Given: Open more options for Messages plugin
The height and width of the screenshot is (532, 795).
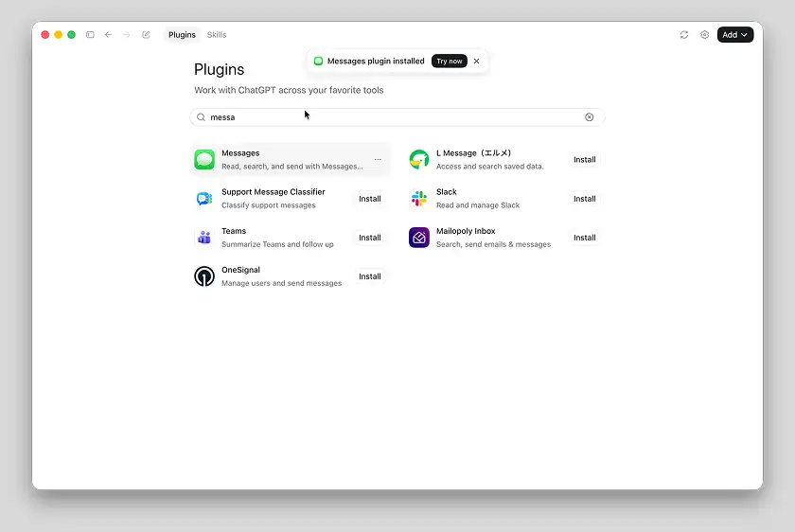Looking at the screenshot, I should point(378,159).
